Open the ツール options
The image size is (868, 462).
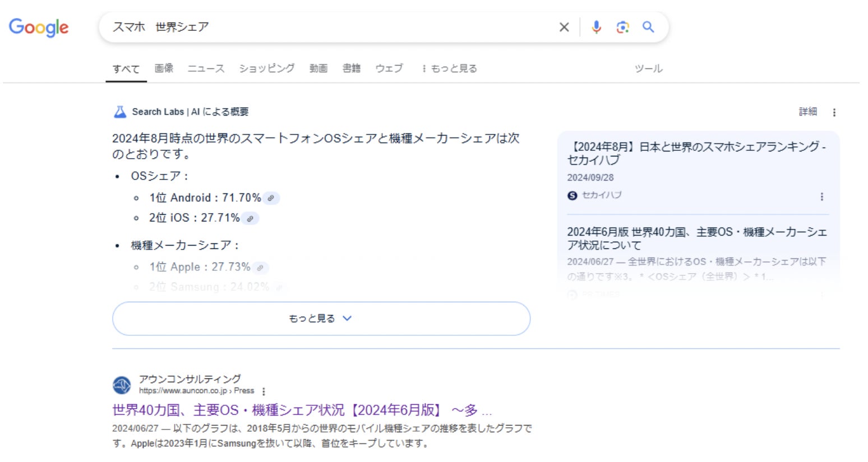(x=649, y=68)
